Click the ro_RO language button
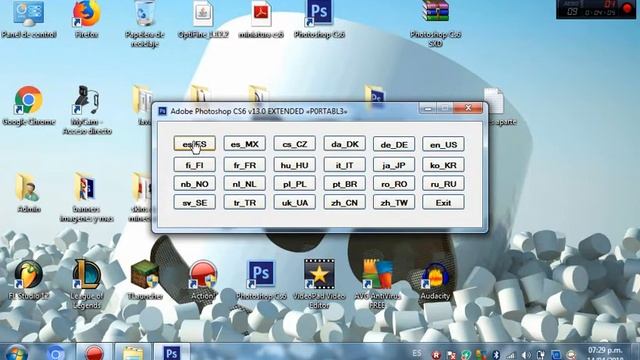This screenshot has height=360, width=640. pyautogui.click(x=394, y=184)
